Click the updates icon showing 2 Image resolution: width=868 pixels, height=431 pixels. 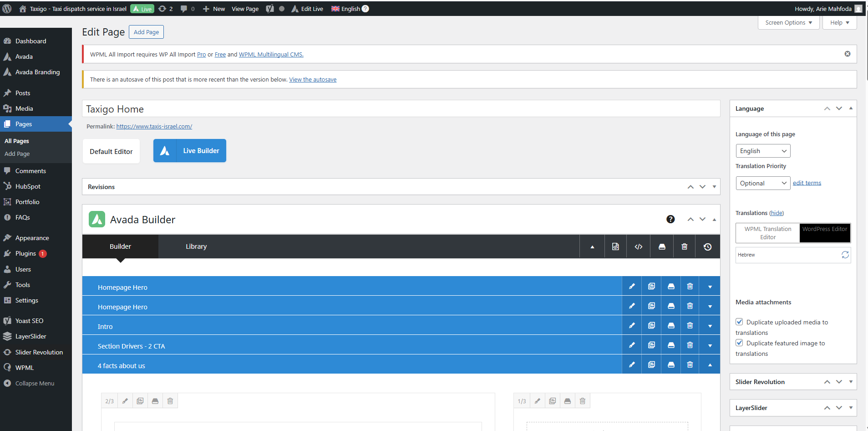point(165,9)
